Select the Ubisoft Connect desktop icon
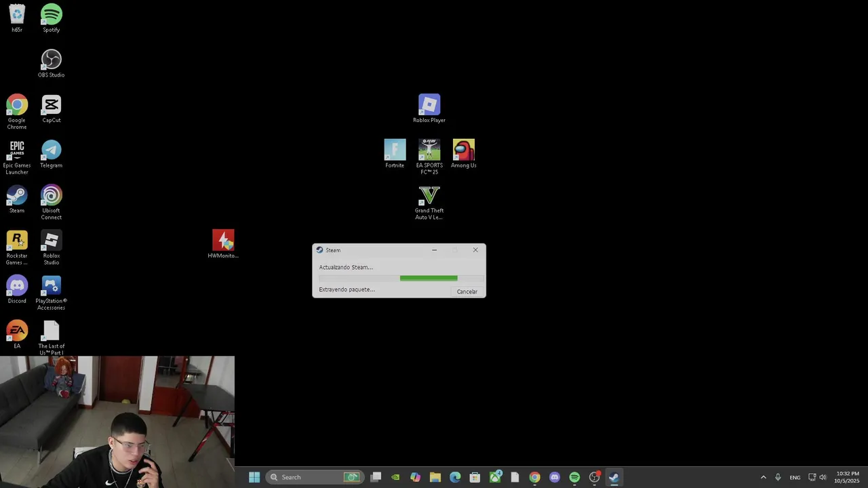Viewport: 868px width, 488px height. 51,203
